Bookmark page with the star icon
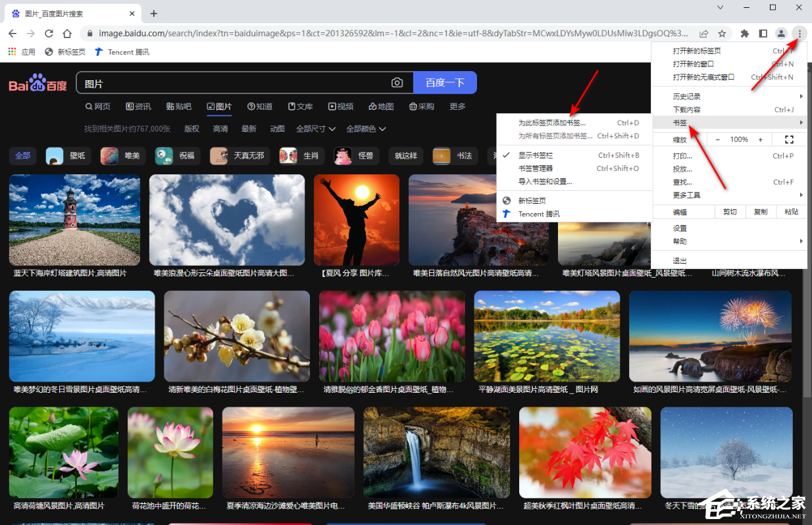This screenshot has width=812, height=525. coord(722,33)
